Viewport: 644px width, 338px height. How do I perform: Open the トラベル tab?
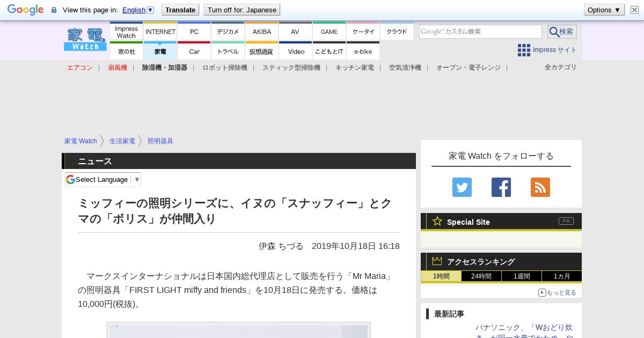(x=228, y=51)
